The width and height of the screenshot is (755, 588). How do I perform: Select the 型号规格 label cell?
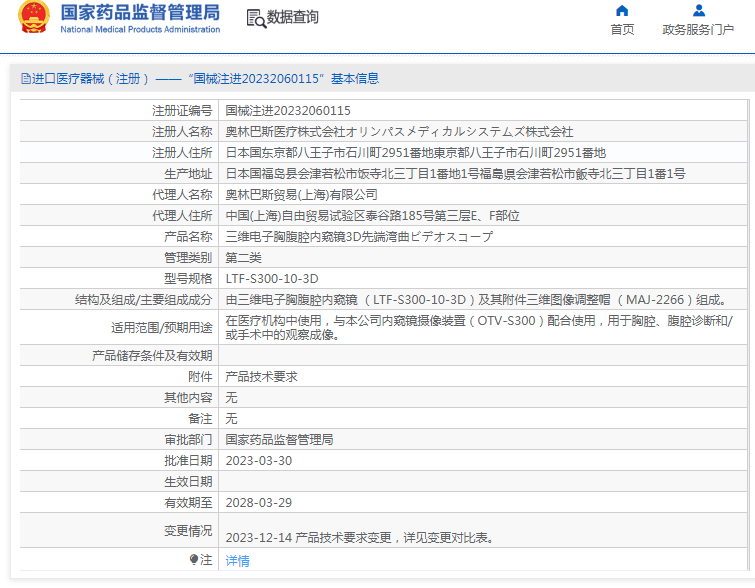[188, 279]
